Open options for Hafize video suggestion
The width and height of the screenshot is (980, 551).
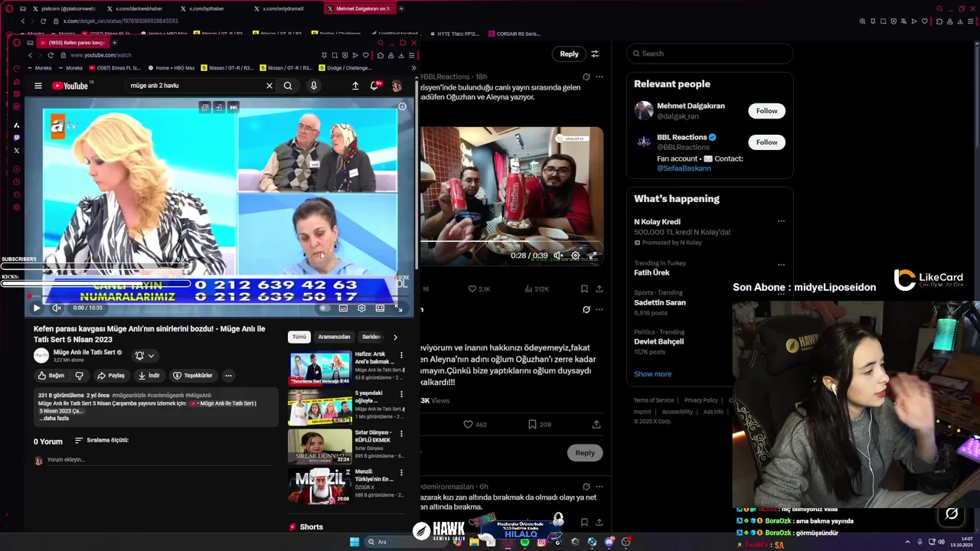click(401, 355)
